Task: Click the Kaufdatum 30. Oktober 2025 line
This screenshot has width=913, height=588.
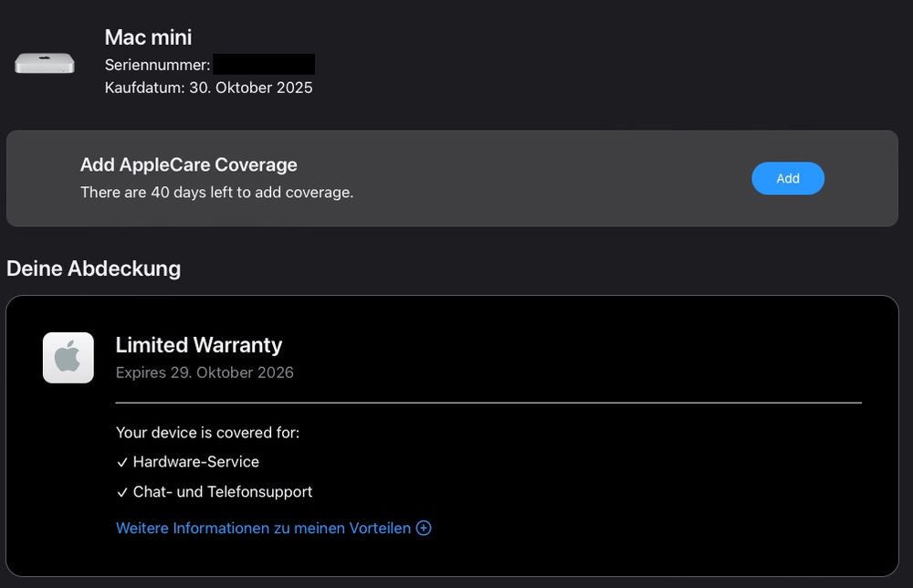Action: click(x=208, y=88)
